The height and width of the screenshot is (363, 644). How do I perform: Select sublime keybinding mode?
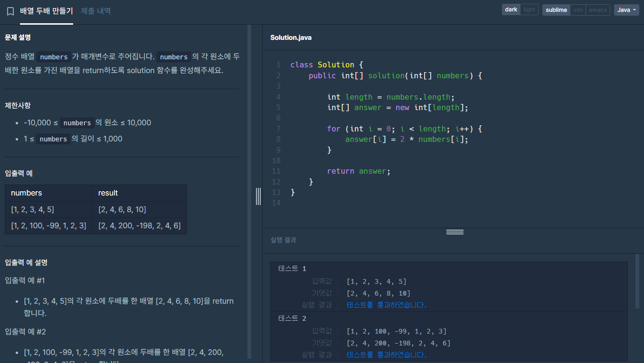pos(556,9)
